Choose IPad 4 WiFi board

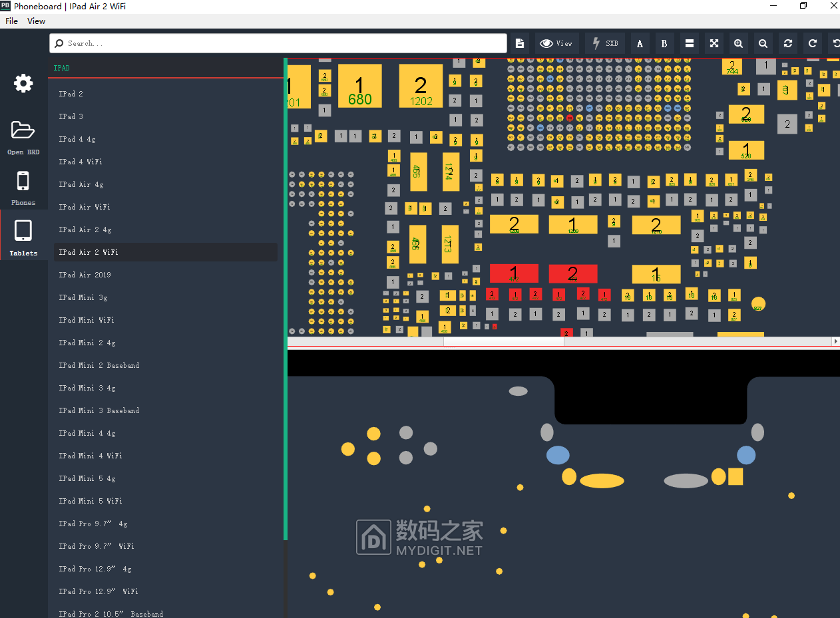[166, 162]
